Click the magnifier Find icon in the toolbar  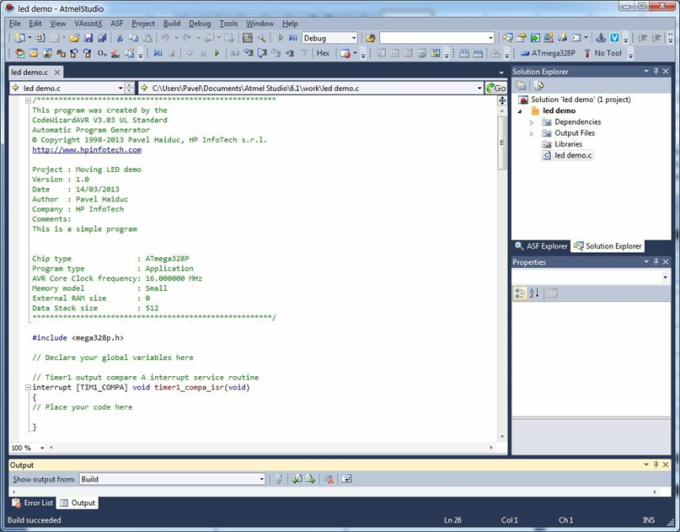pos(262,38)
